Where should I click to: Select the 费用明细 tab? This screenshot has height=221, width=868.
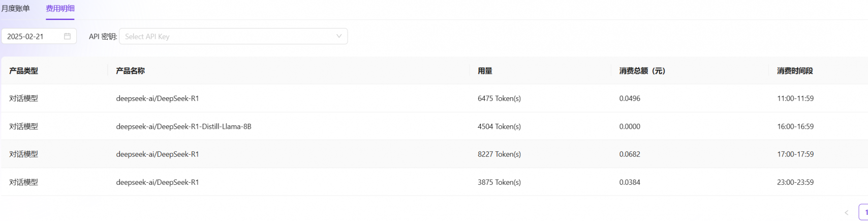pos(60,9)
